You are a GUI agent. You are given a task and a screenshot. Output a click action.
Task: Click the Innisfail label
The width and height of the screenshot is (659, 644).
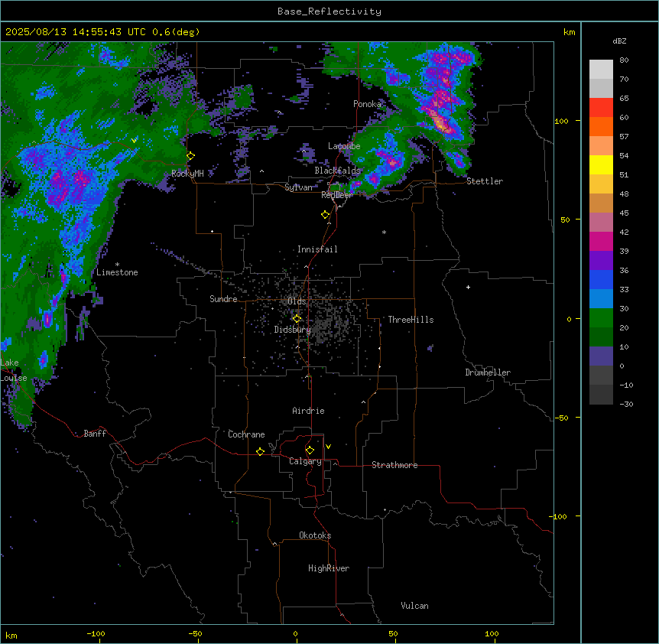tap(317, 249)
